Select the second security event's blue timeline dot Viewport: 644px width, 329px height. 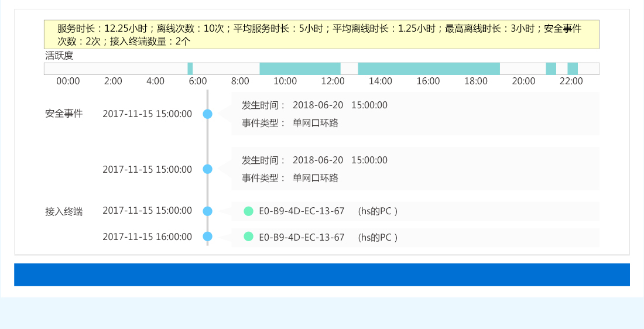pyautogui.click(x=207, y=169)
